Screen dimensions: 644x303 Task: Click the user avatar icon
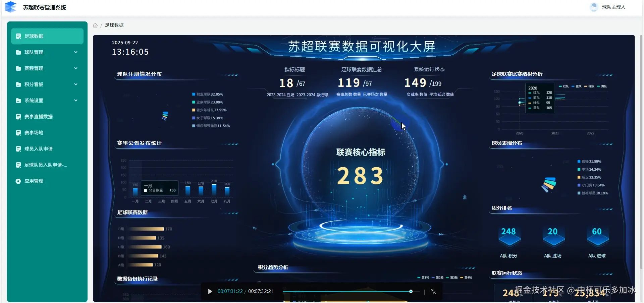point(594,7)
